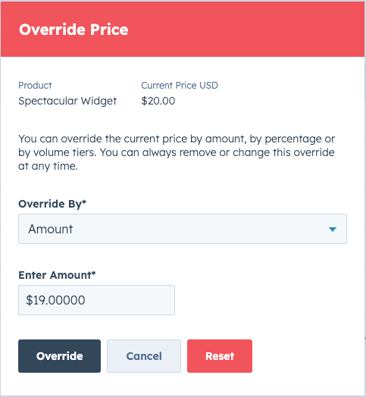
Task: Click the Current Price USD label
Action: [179, 85]
